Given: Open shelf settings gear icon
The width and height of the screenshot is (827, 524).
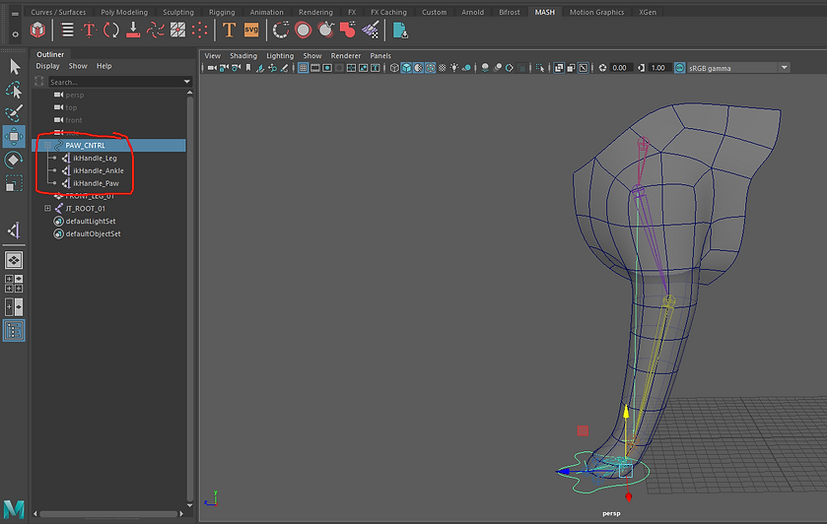Looking at the screenshot, I should point(15,34).
